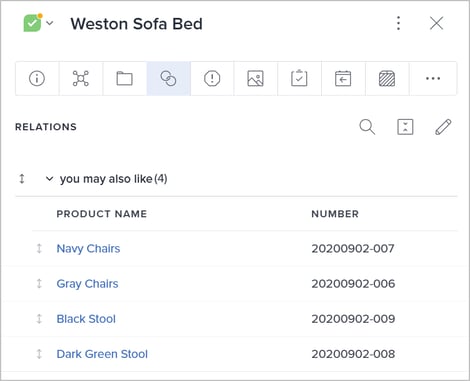
Task: Open the hatched pattern tab icon
Action: pyautogui.click(x=387, y=79)
